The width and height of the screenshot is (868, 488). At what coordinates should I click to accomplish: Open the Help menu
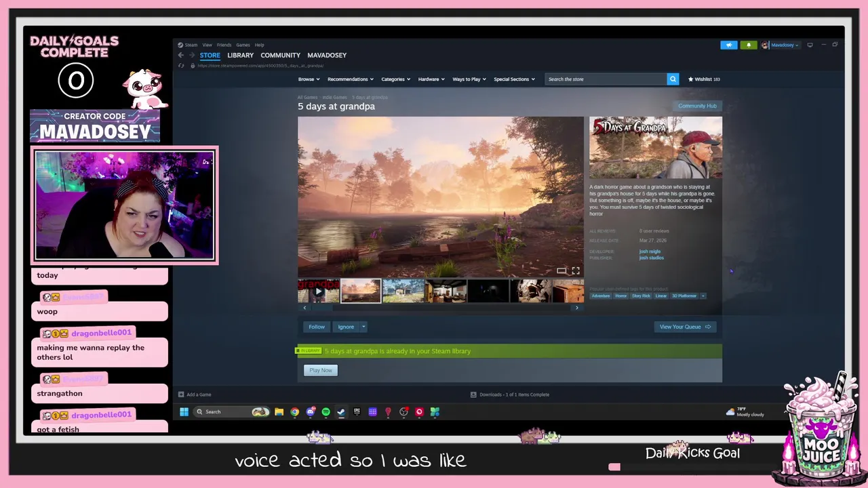coord(259,45)
